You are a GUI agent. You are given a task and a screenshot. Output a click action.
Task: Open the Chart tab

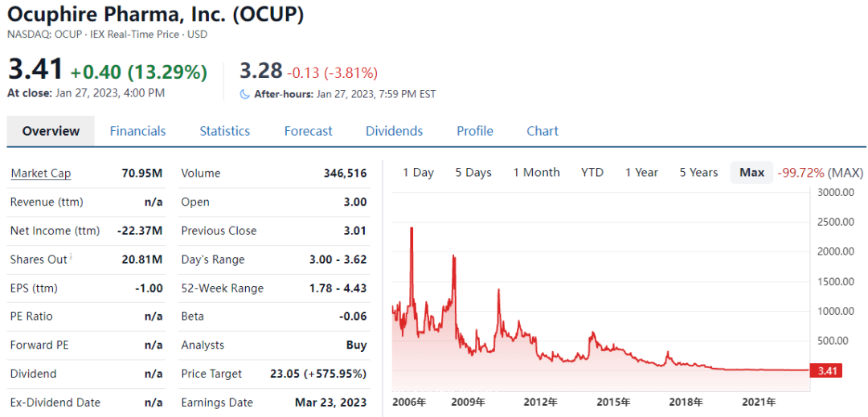click(542, 131)
